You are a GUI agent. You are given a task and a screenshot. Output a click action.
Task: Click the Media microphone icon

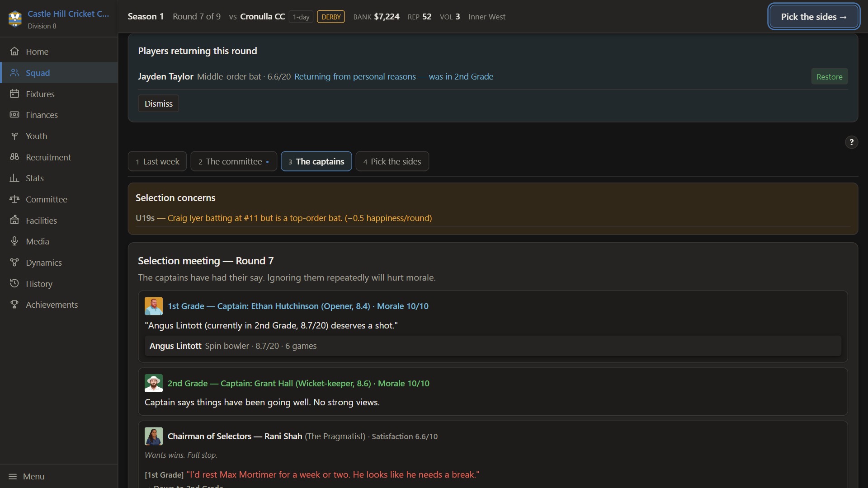click(14, 241)
